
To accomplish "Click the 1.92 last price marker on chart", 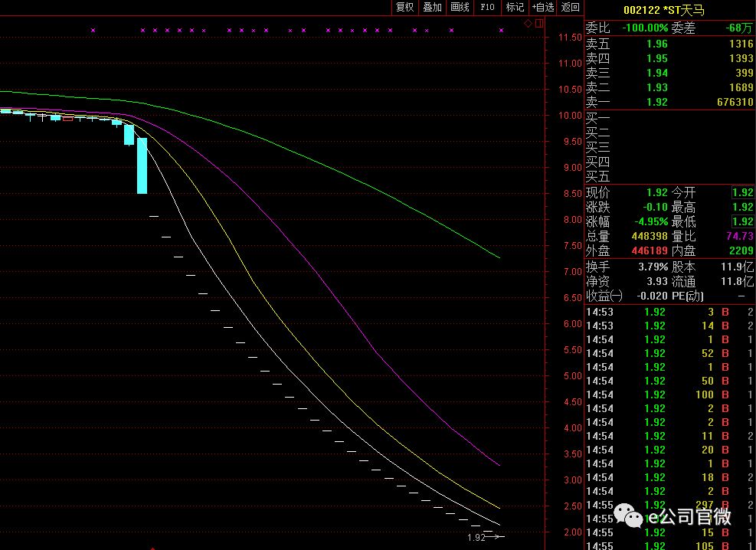I will click(x=476, y=537).
